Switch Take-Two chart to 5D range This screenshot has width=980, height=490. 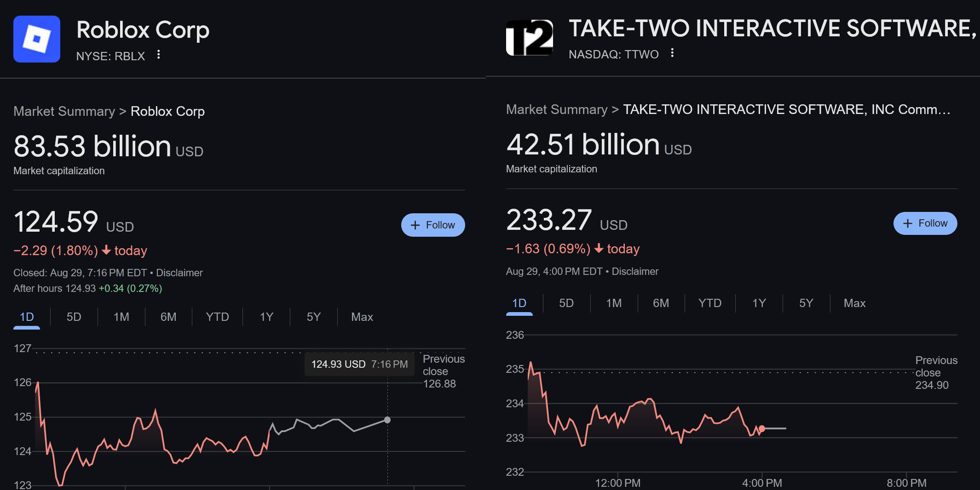566,303
